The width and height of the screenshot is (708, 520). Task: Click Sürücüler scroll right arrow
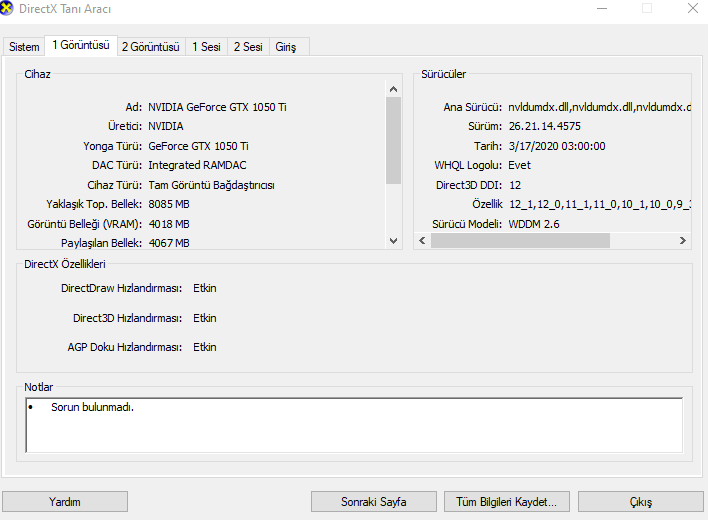coord(683,241)
